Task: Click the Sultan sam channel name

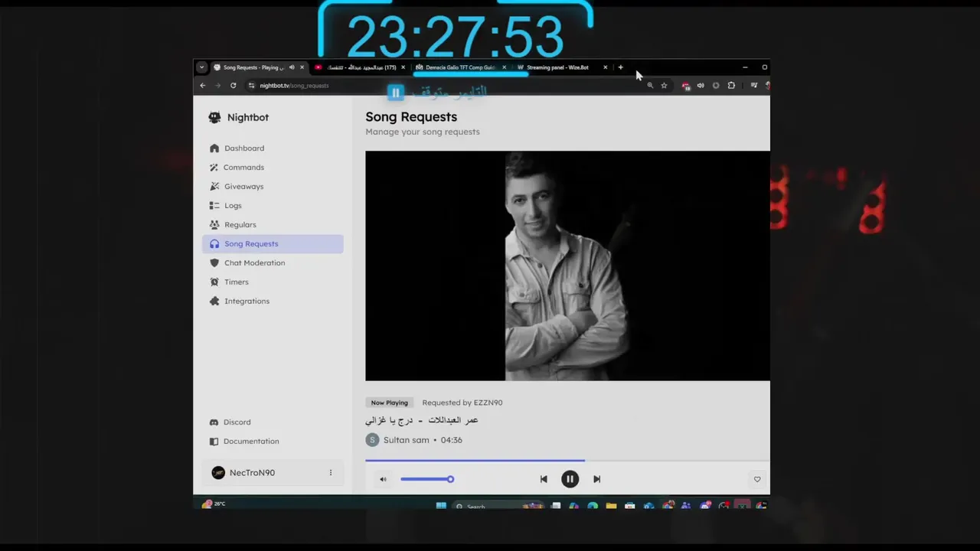Action: coord(407,440)
